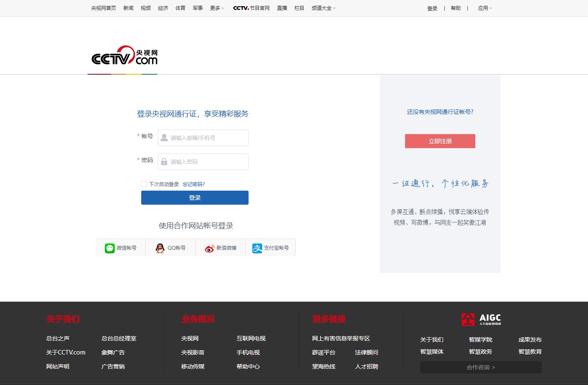Focus the 密码 password input field
Screen dimensions: 588x385
pos(203,162)
